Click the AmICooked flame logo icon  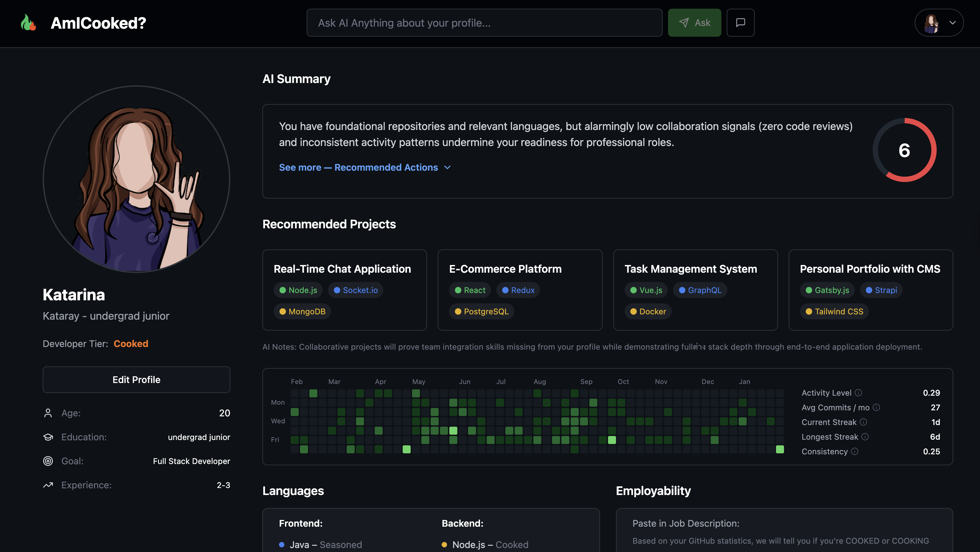[29, 22]
